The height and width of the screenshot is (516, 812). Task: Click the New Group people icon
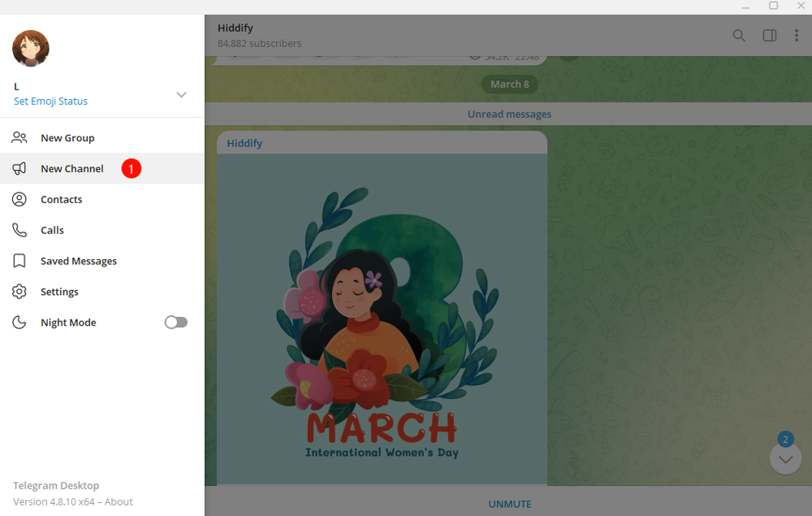(19, 138)
